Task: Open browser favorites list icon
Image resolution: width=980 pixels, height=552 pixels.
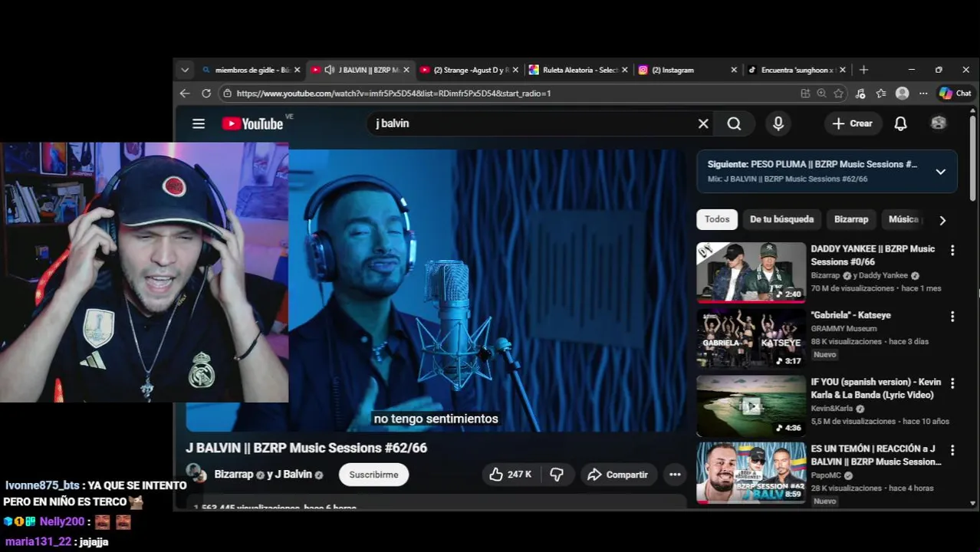Action: (881, 93)
